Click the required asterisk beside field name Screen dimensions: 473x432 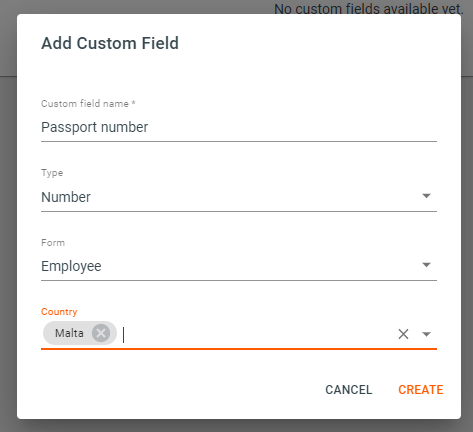pos(133,103)
